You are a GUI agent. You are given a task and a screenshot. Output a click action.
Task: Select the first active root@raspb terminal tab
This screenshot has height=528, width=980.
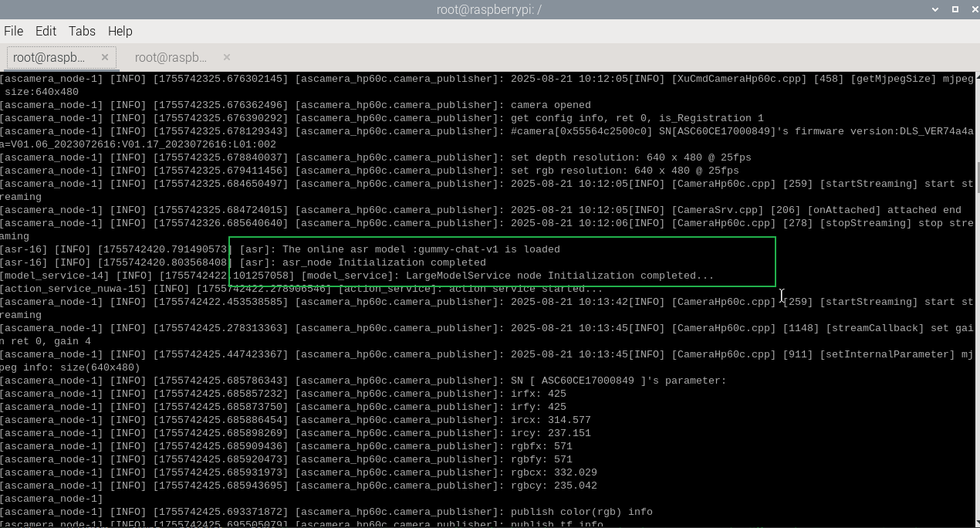pos(49,57)
